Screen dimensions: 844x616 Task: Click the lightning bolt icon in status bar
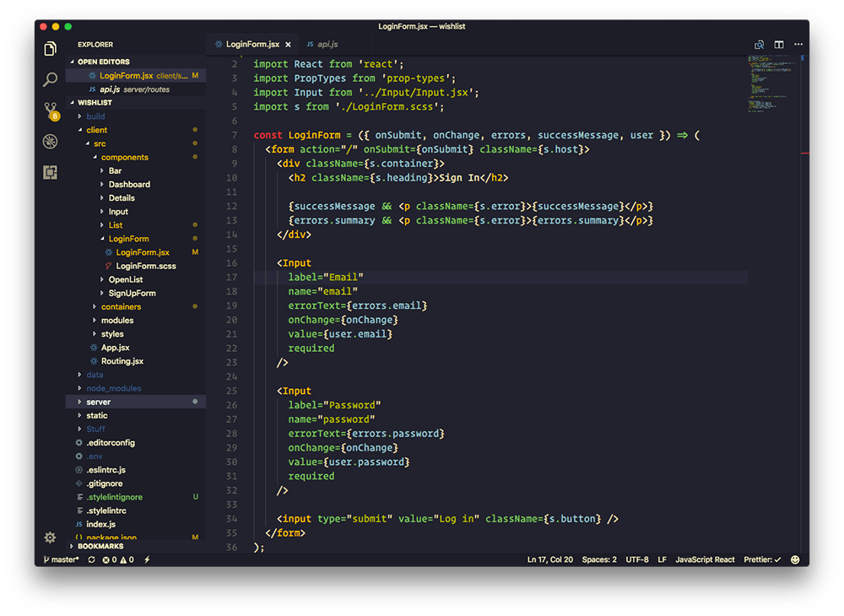click(147, 559)
